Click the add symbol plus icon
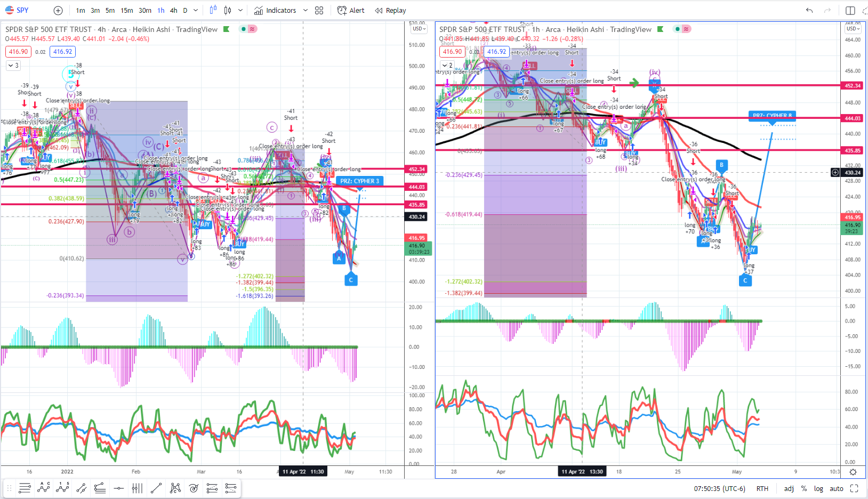Viewport: 868px width, 499px height. (58, 10)
